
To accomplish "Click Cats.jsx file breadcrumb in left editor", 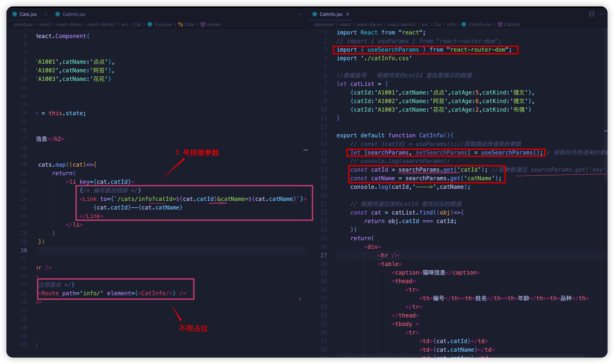I will (x=163, y=24).
